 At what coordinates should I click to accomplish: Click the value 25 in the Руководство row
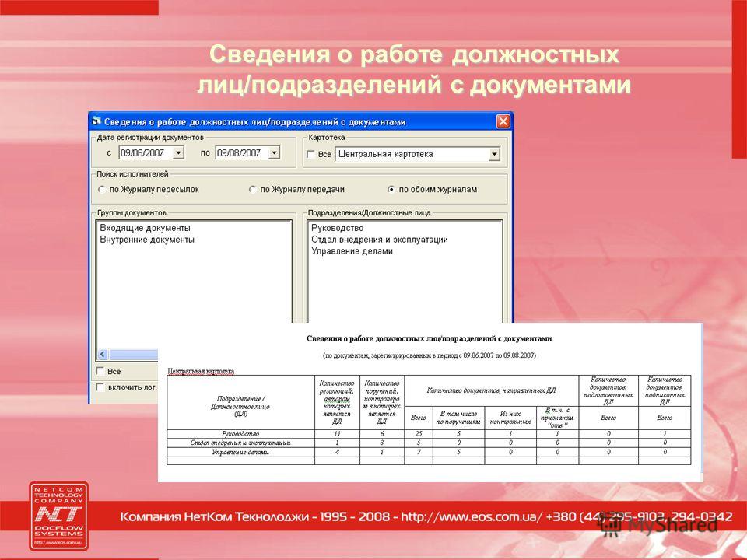[x=419, y=434]
